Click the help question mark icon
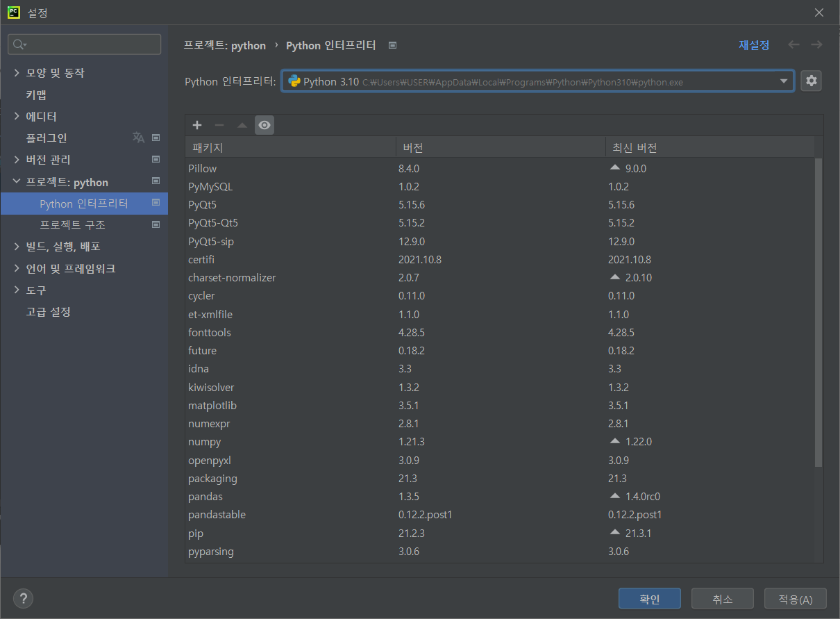The width and height of the screenshot is (840, 619). [23, 598]
